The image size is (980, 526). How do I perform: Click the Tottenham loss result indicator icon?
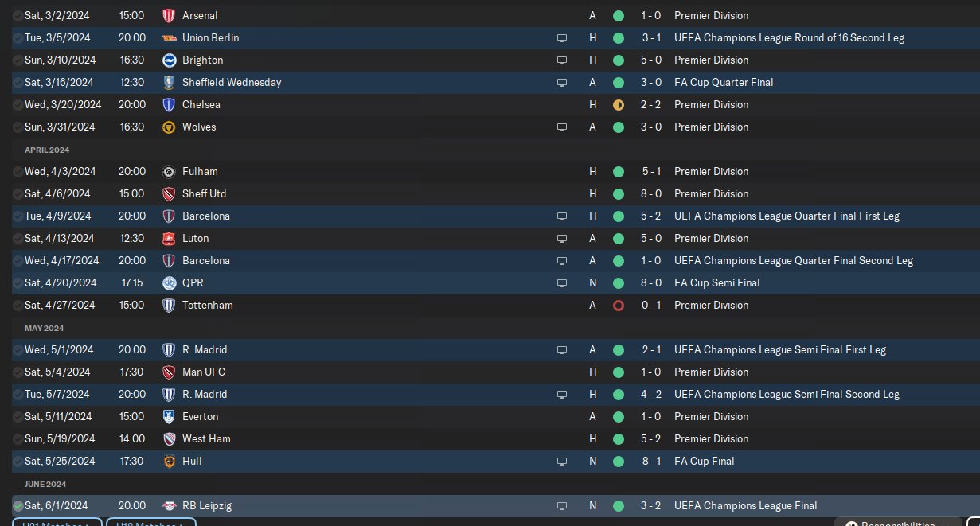pyautogui.click(x=619, y=305)
